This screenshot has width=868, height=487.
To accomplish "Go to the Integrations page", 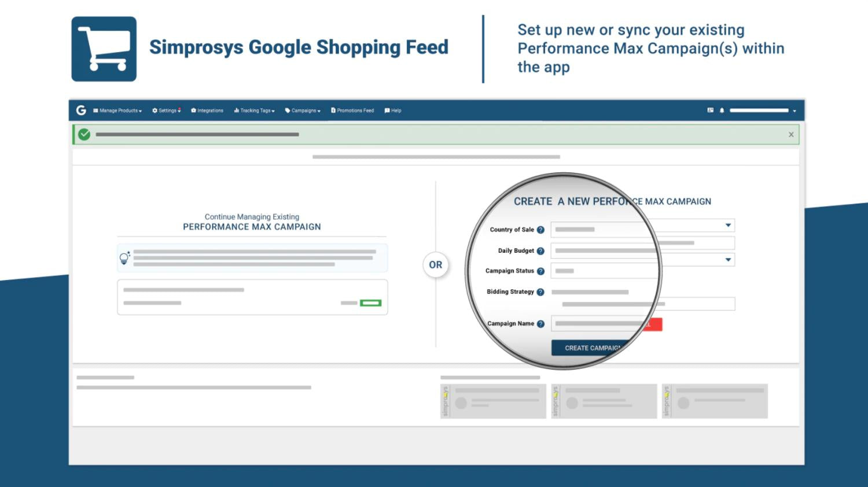I will tap(207, 110).
